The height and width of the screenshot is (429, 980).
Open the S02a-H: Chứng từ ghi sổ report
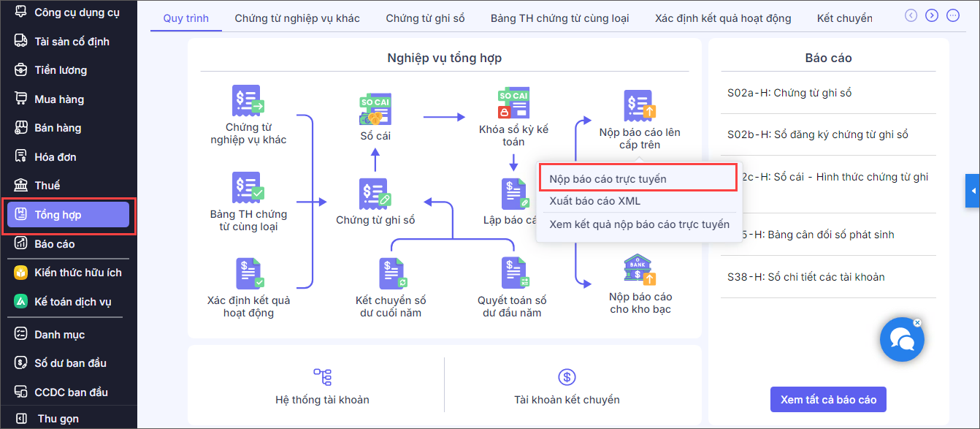pyautogui.click(x=789, y=93)
